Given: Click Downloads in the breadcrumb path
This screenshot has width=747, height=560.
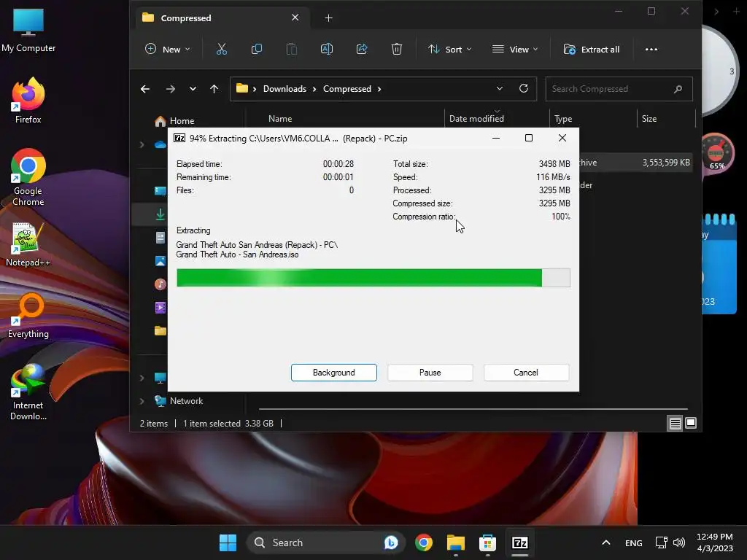Looking at the screenshot, I should tap(285, 89).
